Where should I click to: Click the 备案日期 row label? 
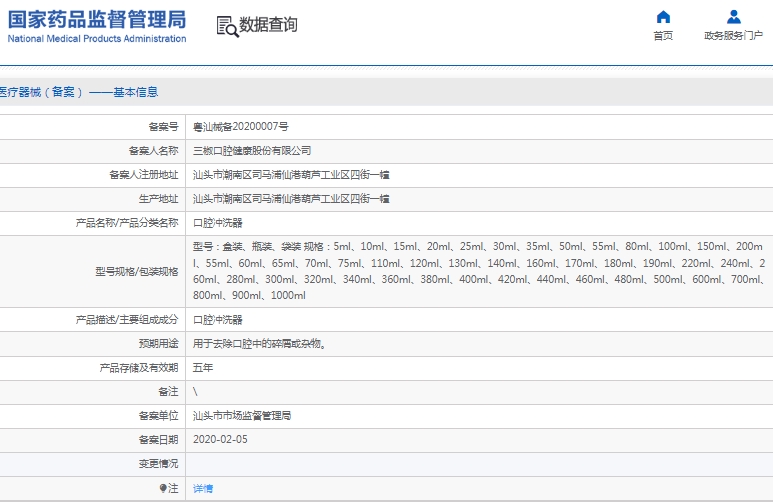click(158, 439)
